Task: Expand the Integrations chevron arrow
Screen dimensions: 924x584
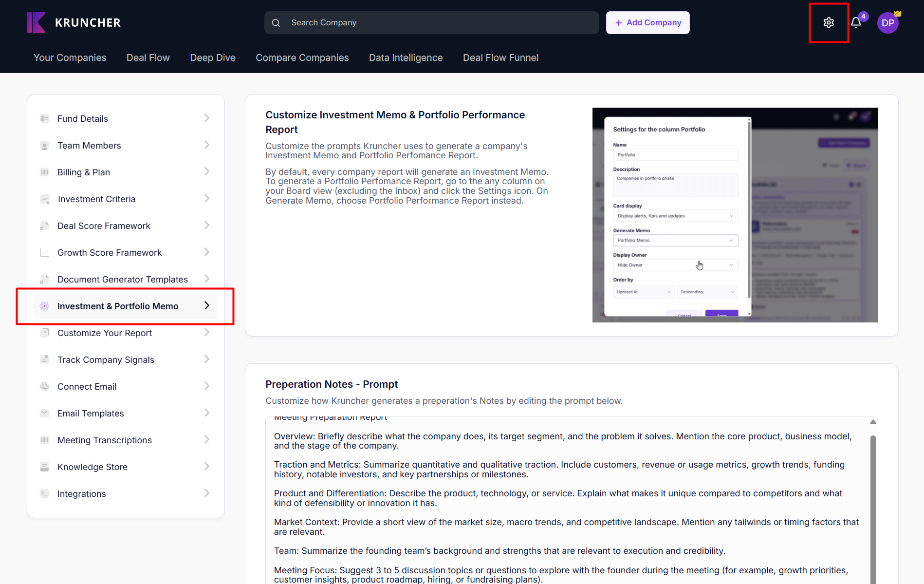Action: point(207,493)
